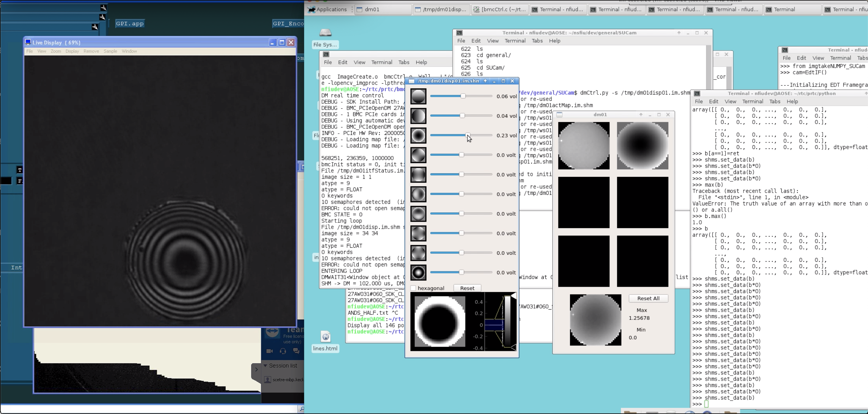868x414 pixels.
Task: Switch to the dm01 taskbar entry
Action: click(383, 9)
